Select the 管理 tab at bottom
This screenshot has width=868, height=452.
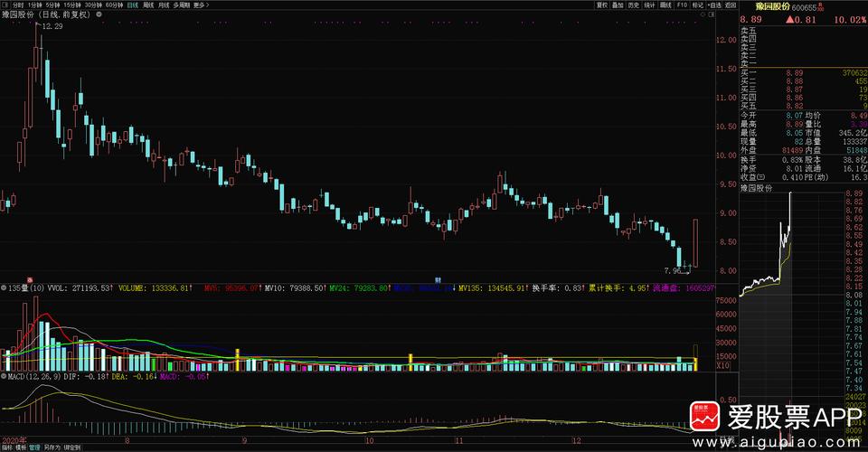[x=34, y=447]
